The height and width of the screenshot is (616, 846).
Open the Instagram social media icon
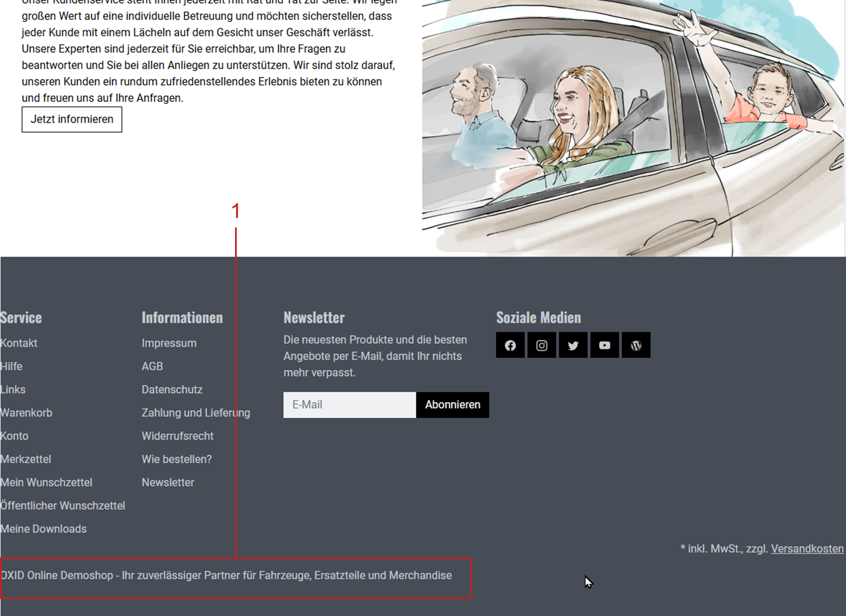click(x=541, y=346)
